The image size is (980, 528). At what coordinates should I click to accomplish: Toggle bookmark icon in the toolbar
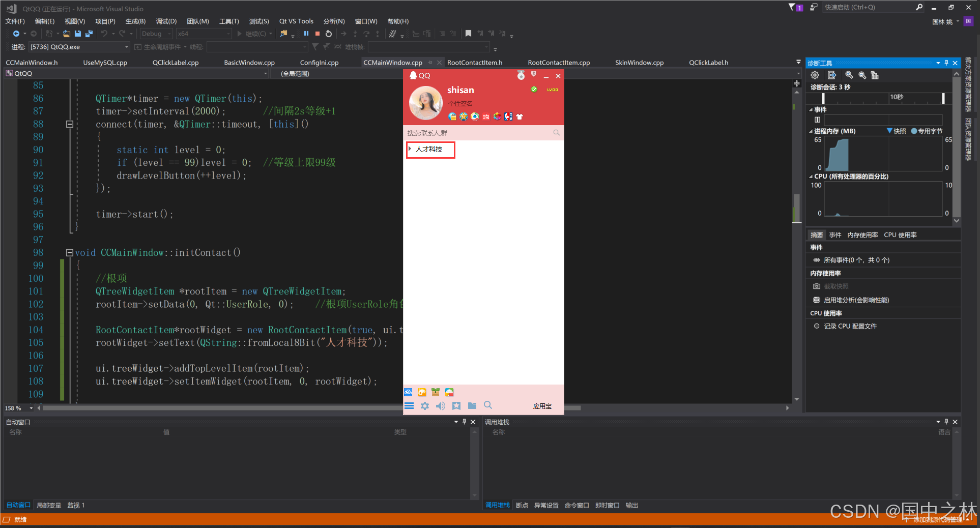click(468, 34)
